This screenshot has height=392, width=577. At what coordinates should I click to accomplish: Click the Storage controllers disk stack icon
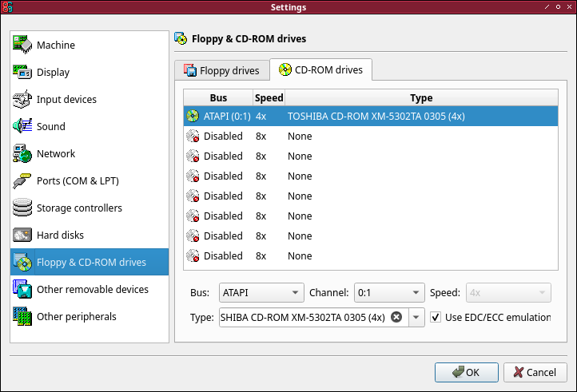click(22, 208)
